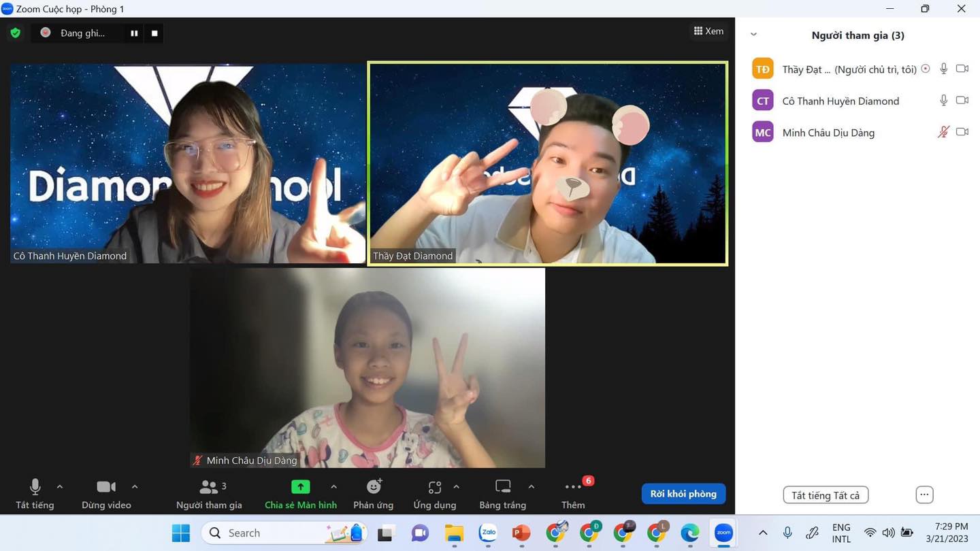Mute microphone with Tắt tiếng button
The height and width of the screenshot is (551, 980).
[35, 493]
